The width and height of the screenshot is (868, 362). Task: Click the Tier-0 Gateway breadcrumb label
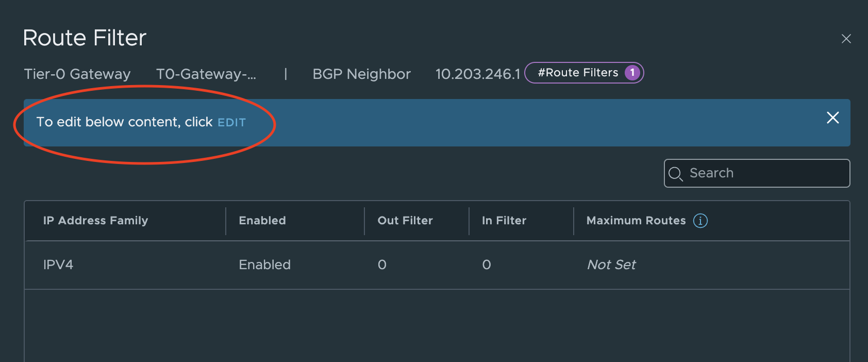[x=77, y=74]
